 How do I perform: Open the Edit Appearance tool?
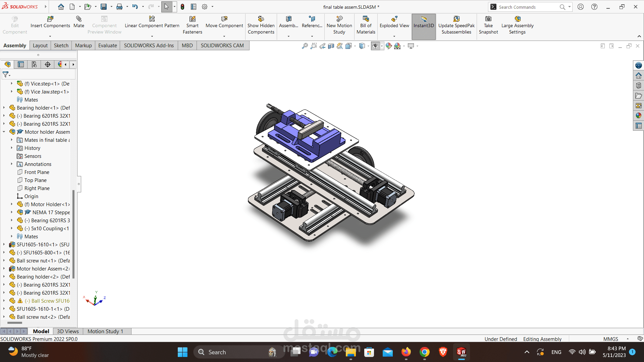389,46
